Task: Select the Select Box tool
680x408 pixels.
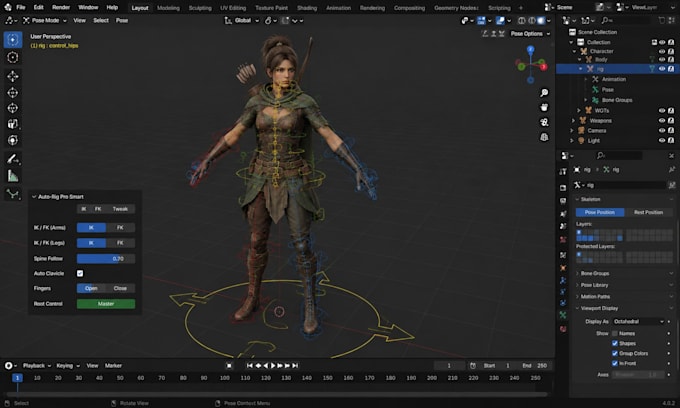Action: coord(13,40)
